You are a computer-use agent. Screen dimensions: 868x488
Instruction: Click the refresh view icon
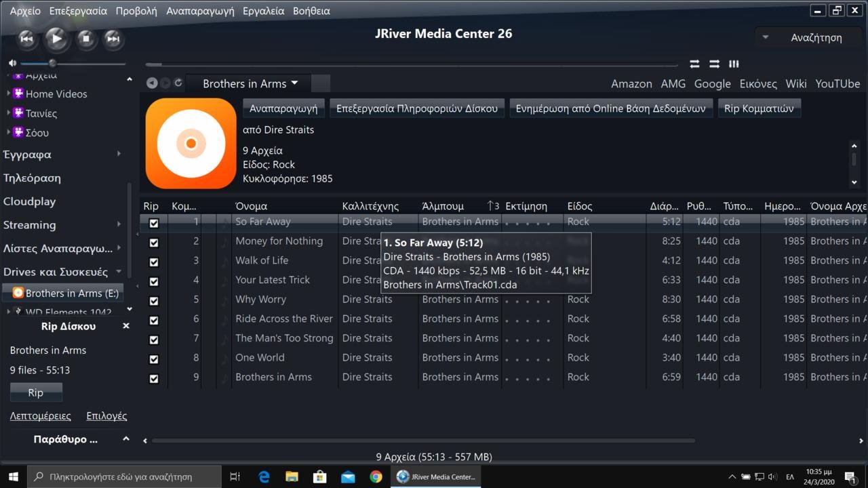[x=178, y=83]
